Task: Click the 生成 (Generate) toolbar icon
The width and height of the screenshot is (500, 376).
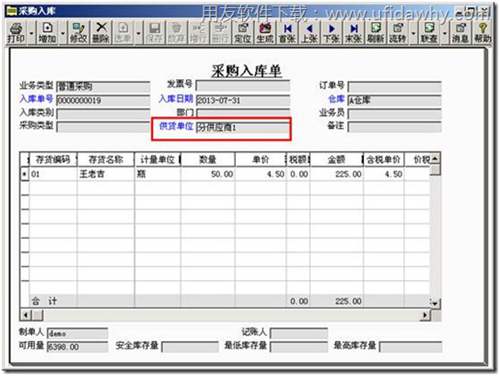Action: tap(265, 32)
